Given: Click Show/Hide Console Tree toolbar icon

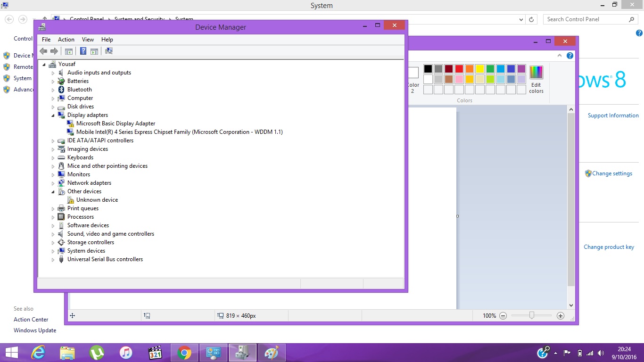Looking at the screenshot, I should tap(69, 51).
